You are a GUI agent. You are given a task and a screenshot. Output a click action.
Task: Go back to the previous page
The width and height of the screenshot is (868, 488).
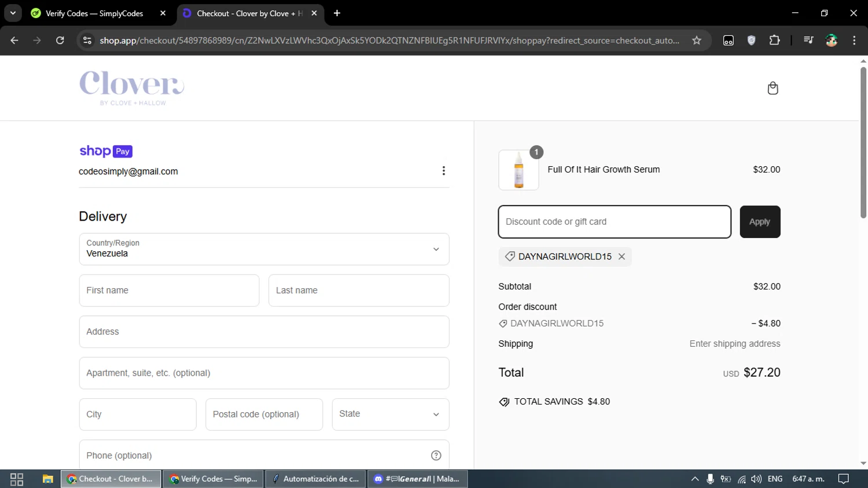(x=14, y=41)
